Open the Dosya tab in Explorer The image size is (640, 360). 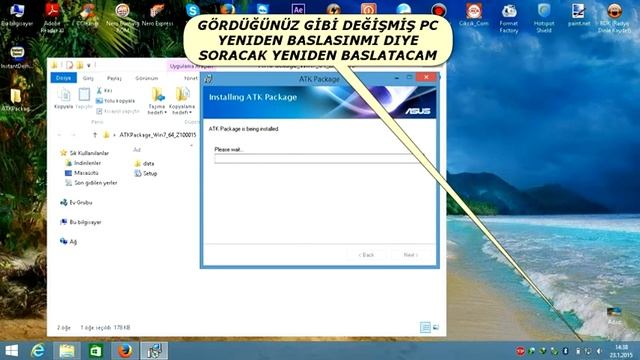[63, 78]
